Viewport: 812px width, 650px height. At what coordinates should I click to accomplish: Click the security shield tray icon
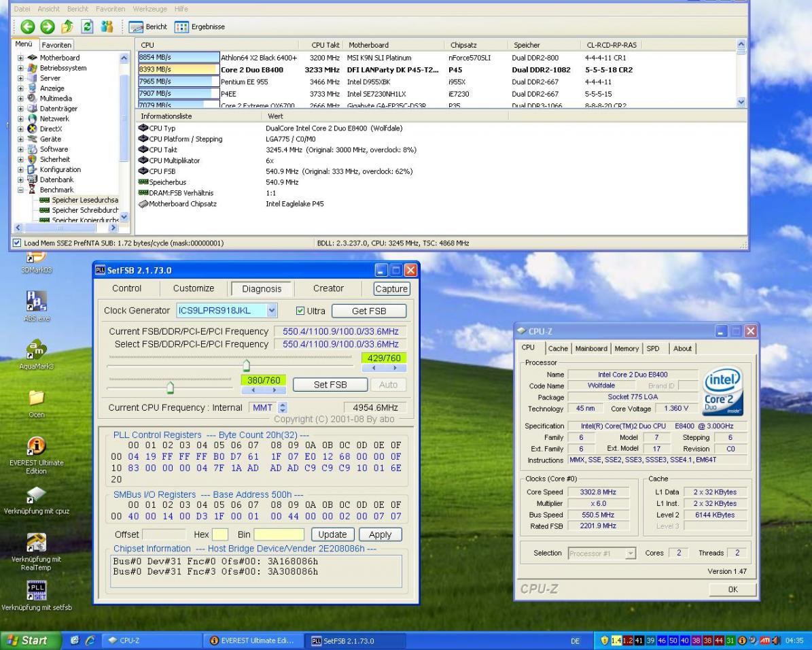(604, 640)
